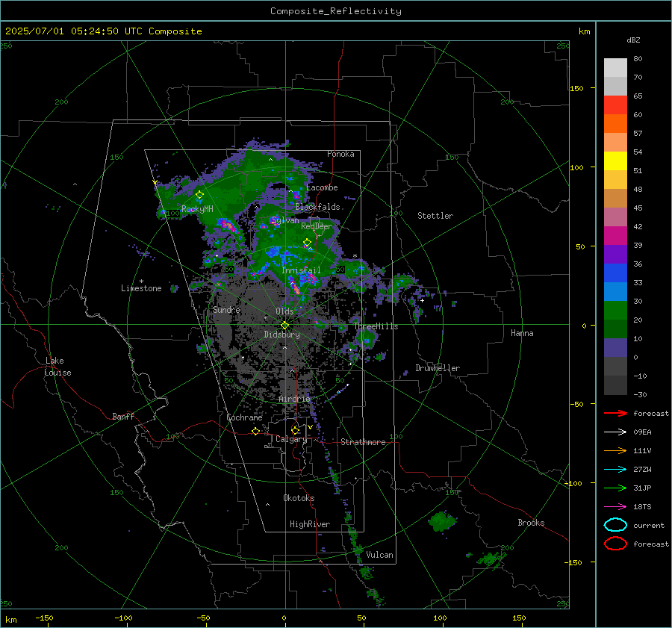Pick the orange 57–60 dBZ swatch
Image resolution: width=672 pixels, height=628 pixels.
pos(615,124)
